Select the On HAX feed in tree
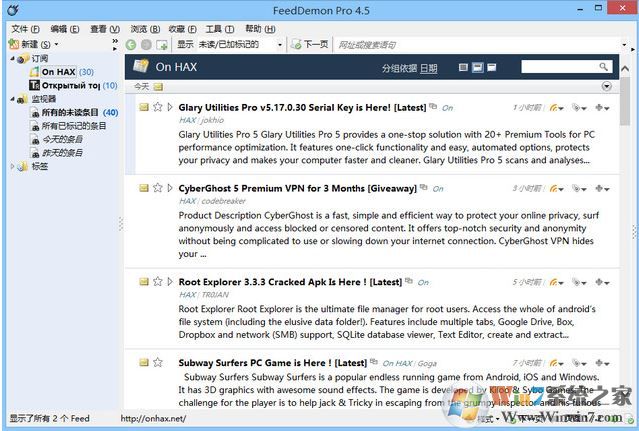The image size is (639, 431). (58, 72)
